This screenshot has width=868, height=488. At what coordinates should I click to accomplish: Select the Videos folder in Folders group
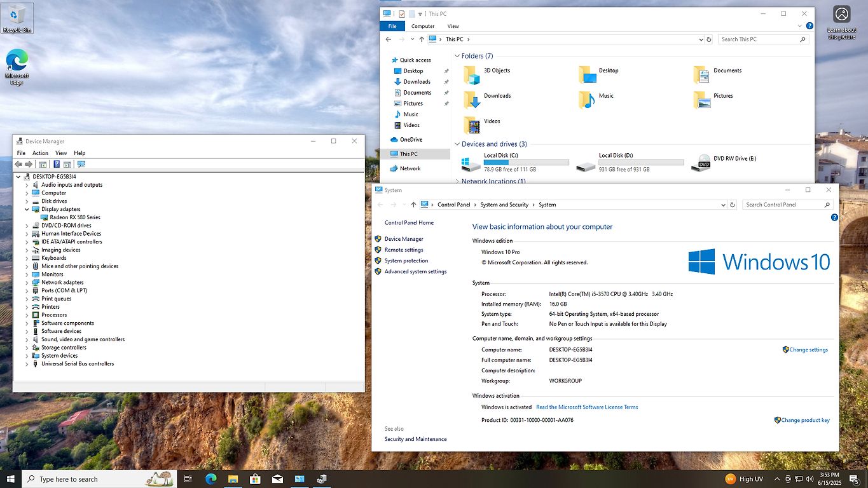coord(481,125)
